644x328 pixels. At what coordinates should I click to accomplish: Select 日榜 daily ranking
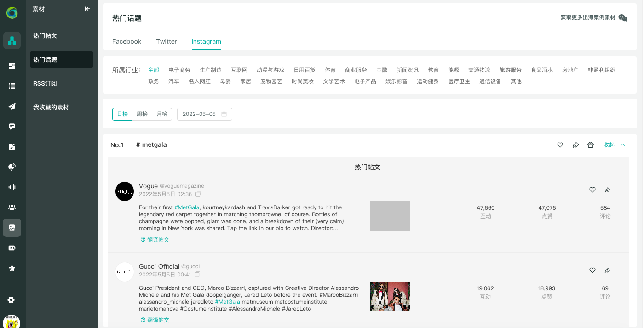coord(122,114)
